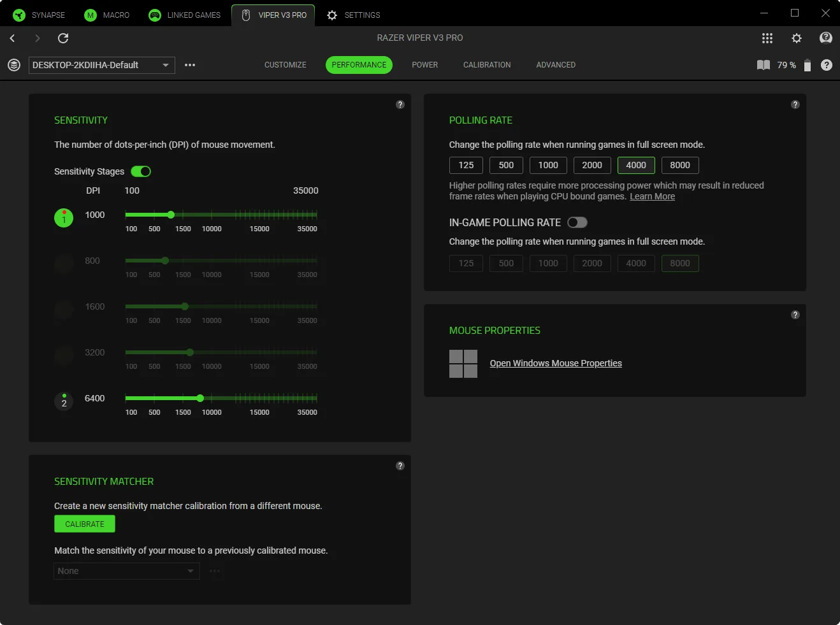Click the battery status icon
Viewport: 840px width, 625px height.
[x=807, y=65]
